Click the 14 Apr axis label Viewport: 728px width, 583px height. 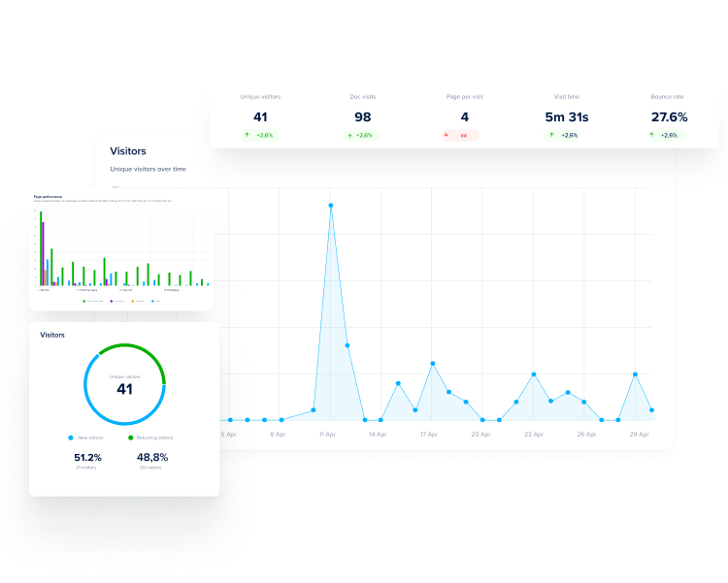[378, 435]
